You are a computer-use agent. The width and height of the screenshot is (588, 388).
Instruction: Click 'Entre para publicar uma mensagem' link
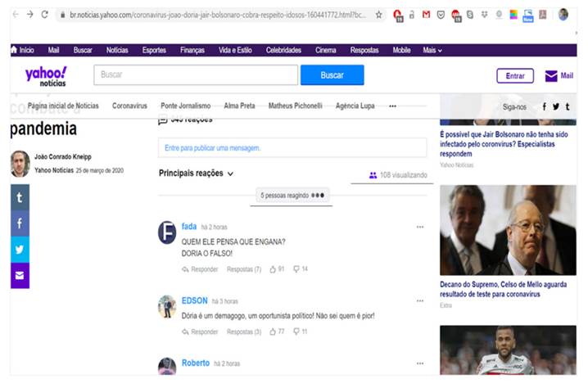[212, 148]
